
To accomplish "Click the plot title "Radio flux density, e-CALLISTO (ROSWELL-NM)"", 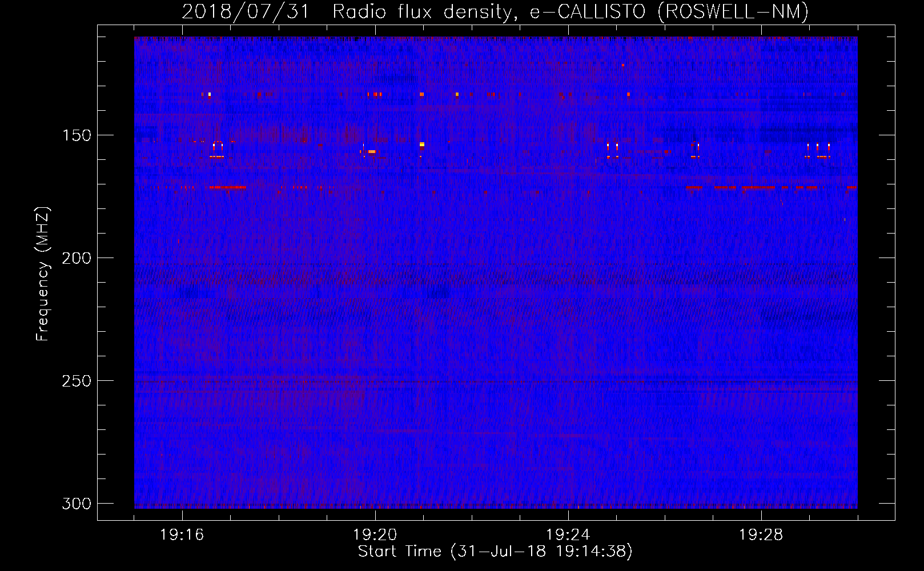I will click(571, 11).
